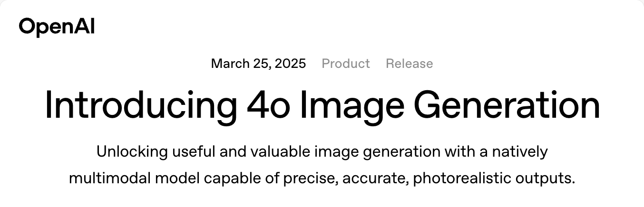Click the word 'outputs' ending the subtitle
This screenshot has height=207, width=644.
coord(543,179)
